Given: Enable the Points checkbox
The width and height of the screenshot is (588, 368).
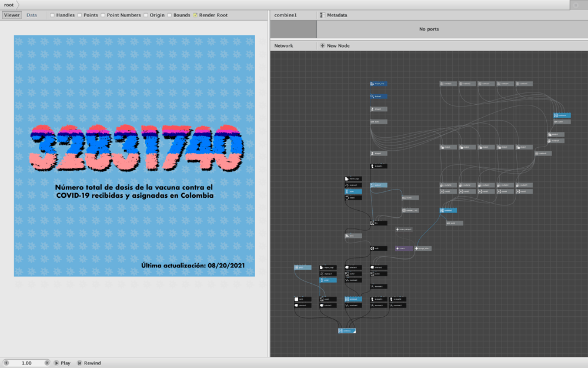Looking at the screenshot, I should point(79,15).
